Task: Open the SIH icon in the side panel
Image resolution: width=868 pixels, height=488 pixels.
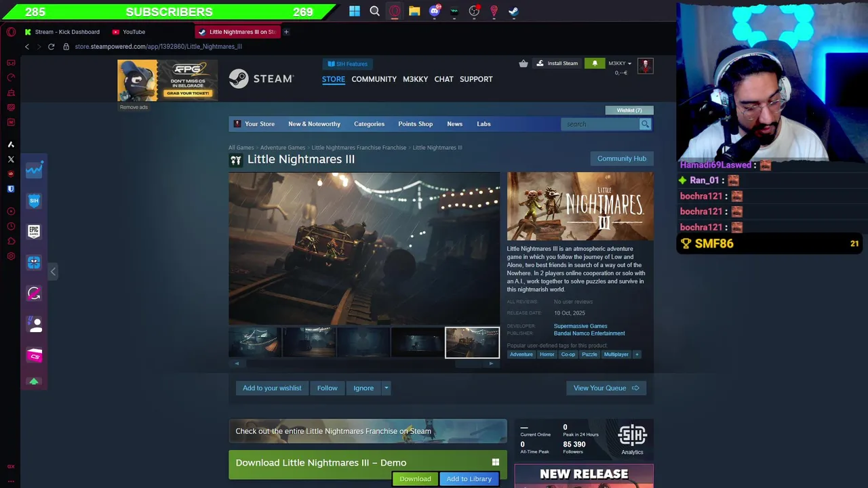Action: pyautogui.click(x=34, y=201)
